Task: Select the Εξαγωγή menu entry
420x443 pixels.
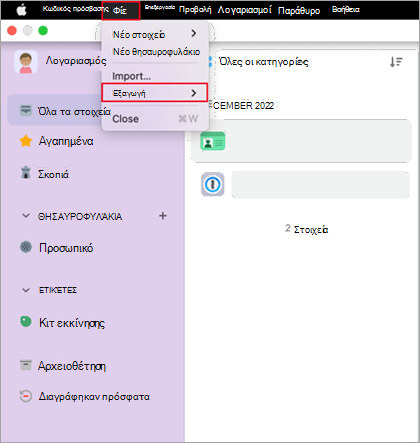Action: tap(155, 93)
